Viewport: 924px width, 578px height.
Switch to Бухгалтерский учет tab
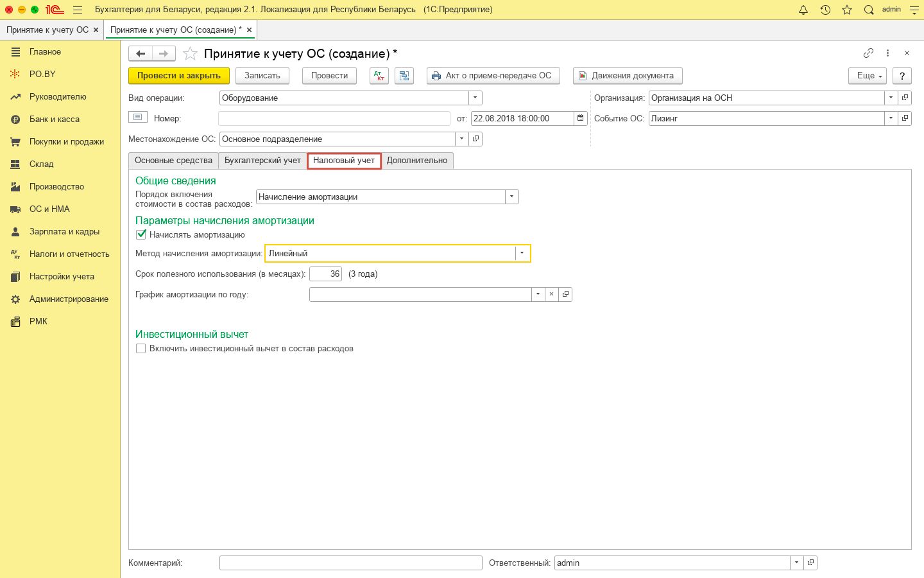(262, 161)
